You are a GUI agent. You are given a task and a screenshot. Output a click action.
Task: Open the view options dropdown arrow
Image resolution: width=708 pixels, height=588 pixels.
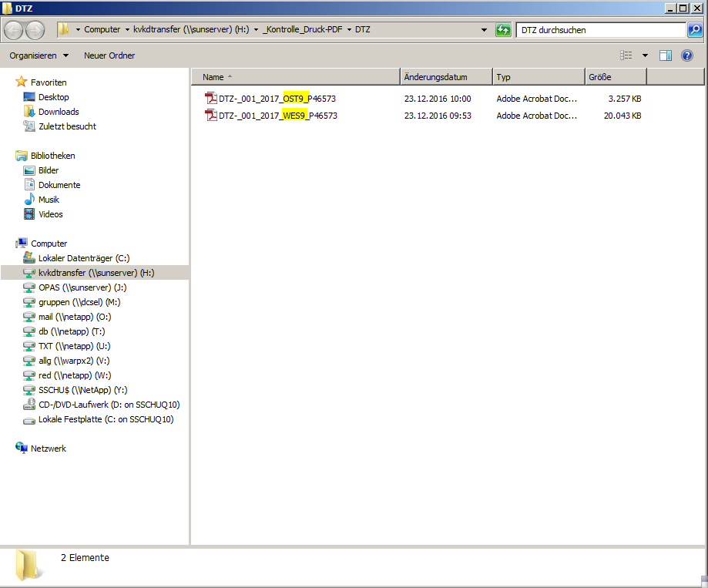(645, 55)
